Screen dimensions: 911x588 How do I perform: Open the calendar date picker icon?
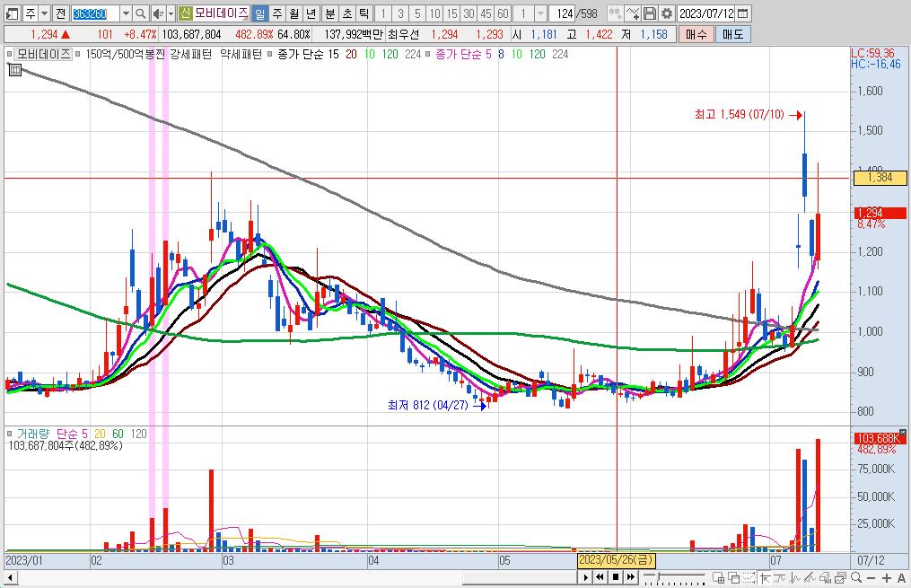click(x=742, y=13)
